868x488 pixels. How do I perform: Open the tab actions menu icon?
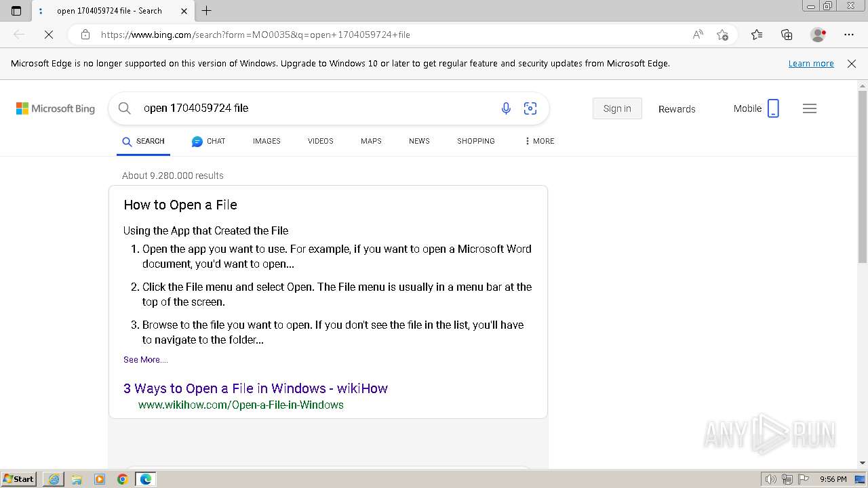pos(16,11)
